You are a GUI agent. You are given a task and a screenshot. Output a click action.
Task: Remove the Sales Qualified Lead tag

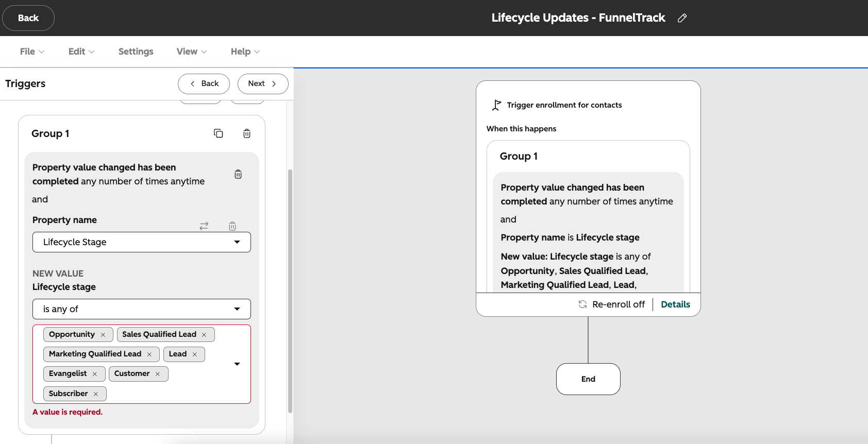pos(204,335)
